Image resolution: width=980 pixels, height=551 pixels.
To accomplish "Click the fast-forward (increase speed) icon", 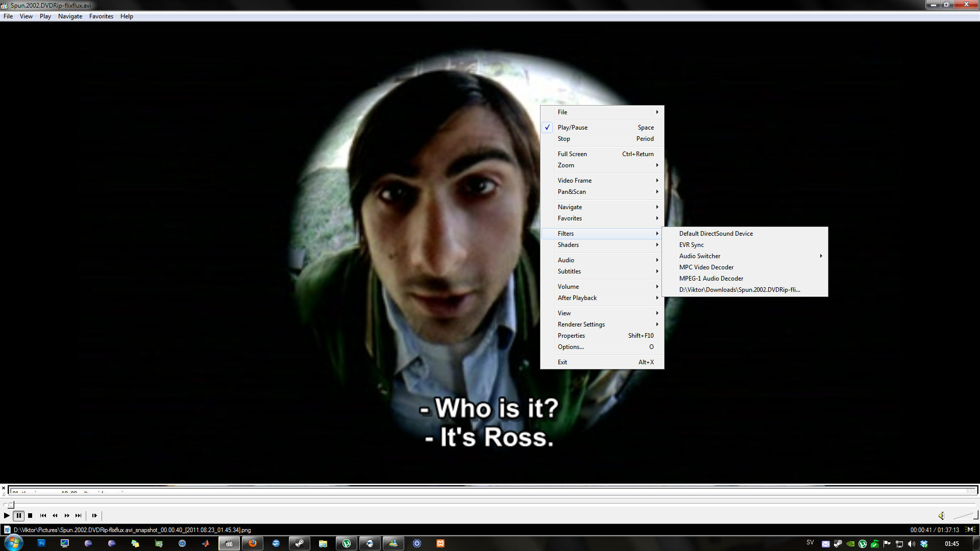I will click(x=67, y=515).
